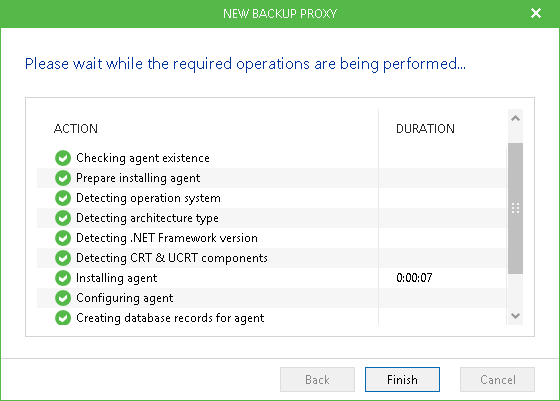
Task: Click the check icon for CRT & UCRT components
Action: pos(63,258)
